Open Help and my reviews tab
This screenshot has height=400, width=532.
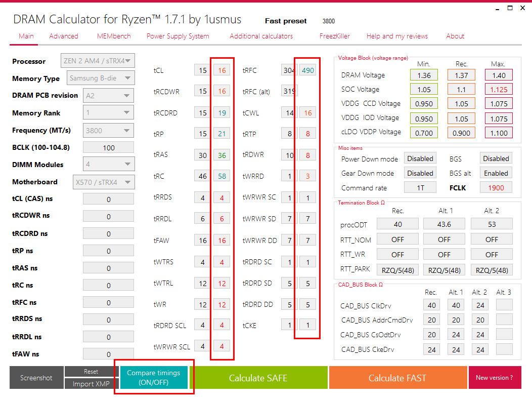(397, 36)
